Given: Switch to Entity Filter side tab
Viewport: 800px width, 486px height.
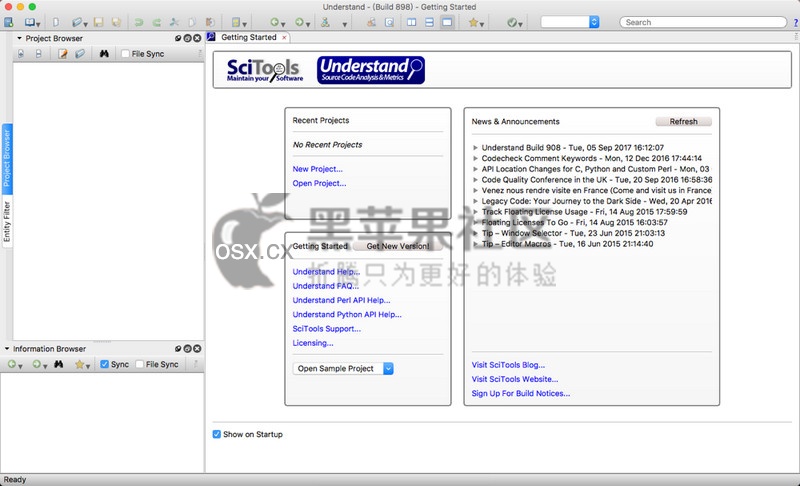Looking at the screenshot, I should click(x=7, y=221).
